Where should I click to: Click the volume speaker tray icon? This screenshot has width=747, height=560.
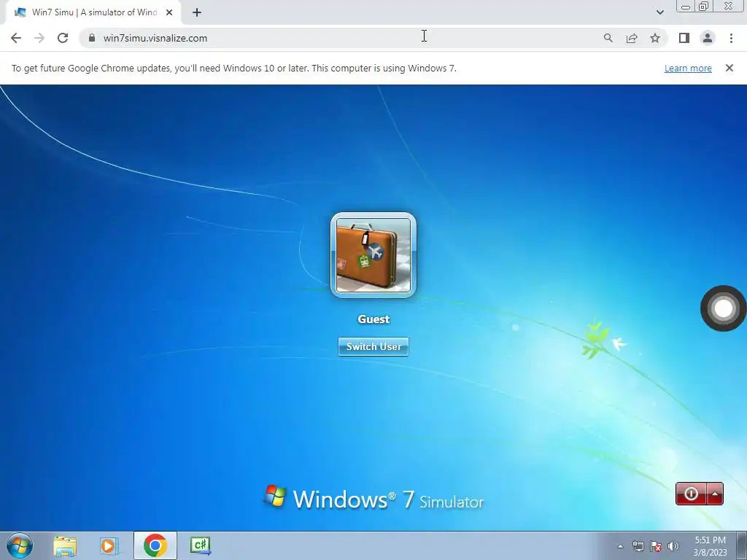click(x=673, y=546)
